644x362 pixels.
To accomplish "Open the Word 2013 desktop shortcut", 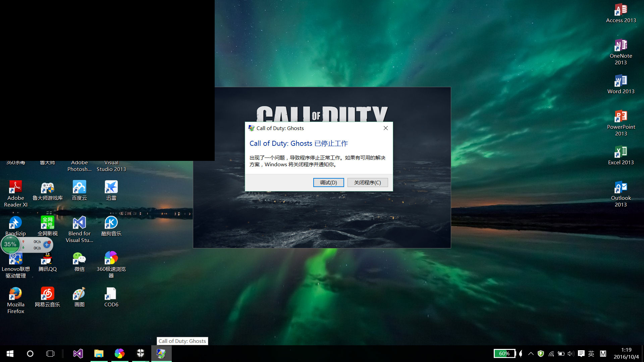I will (621, 82).
